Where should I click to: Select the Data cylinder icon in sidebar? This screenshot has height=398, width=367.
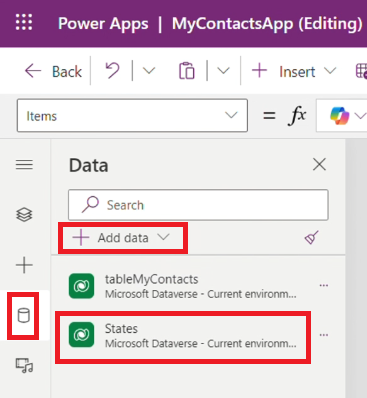(24, 315)
